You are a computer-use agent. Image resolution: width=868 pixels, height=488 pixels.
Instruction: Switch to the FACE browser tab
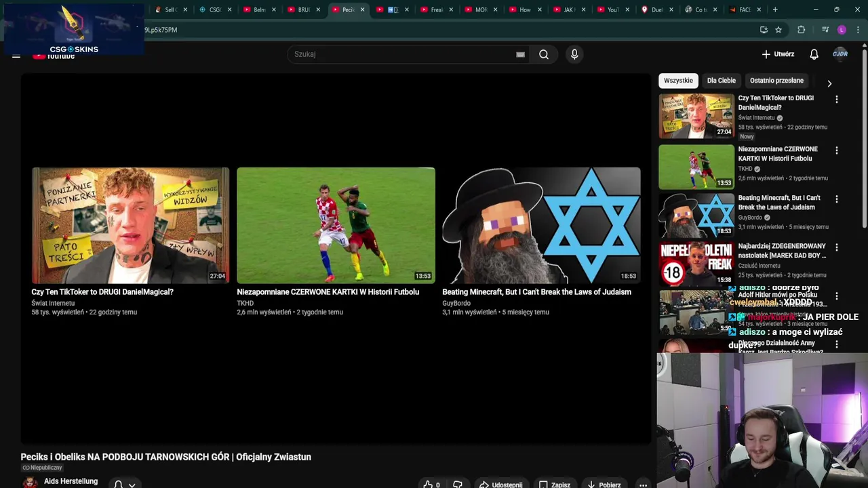coord(744,9)
